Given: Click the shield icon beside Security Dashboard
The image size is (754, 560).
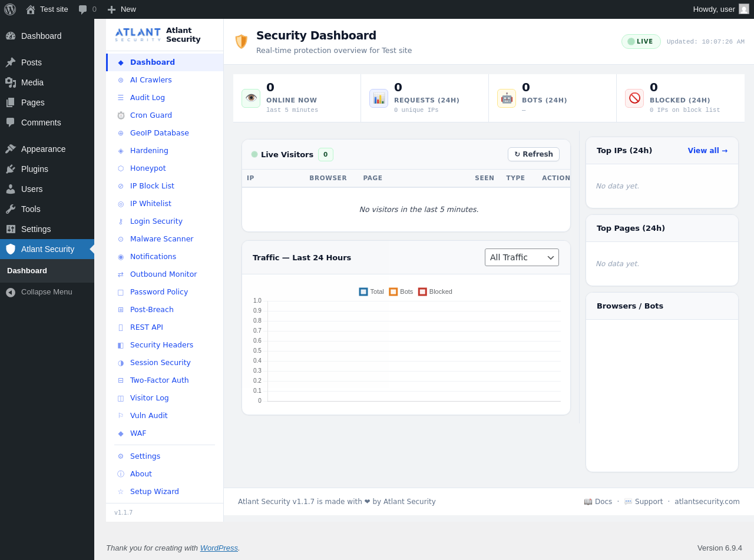Looking at the screenshot, I should (x=242, y=41).
